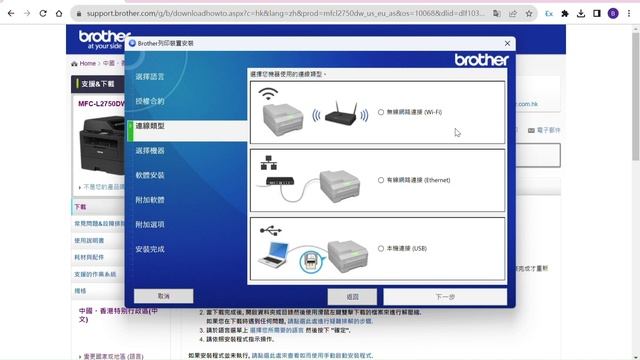Click the 返回 (Back) button in installer
The height and width of the screenshot is (360, 640).
click(x=352, y=297)
